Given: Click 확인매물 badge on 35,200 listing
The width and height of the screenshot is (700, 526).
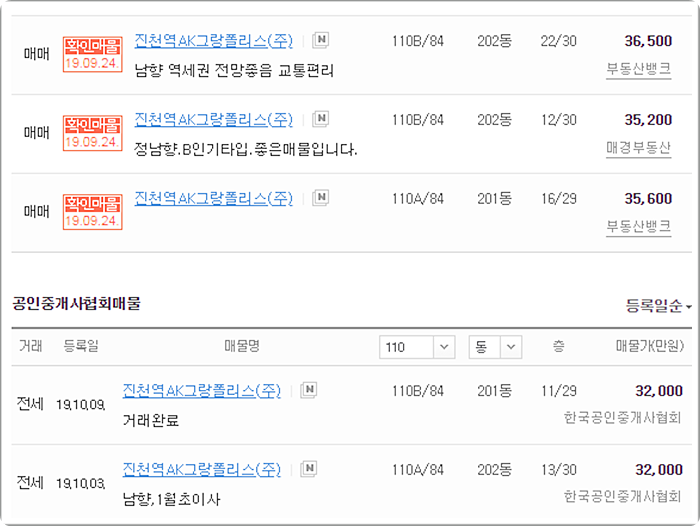Looking at the screenshot, I should click(92, 133).
